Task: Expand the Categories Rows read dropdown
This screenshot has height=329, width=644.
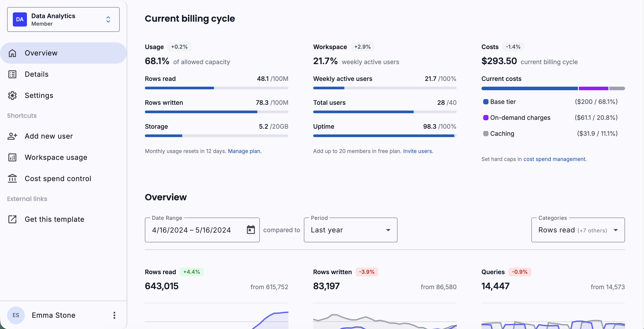Action: 578,230
